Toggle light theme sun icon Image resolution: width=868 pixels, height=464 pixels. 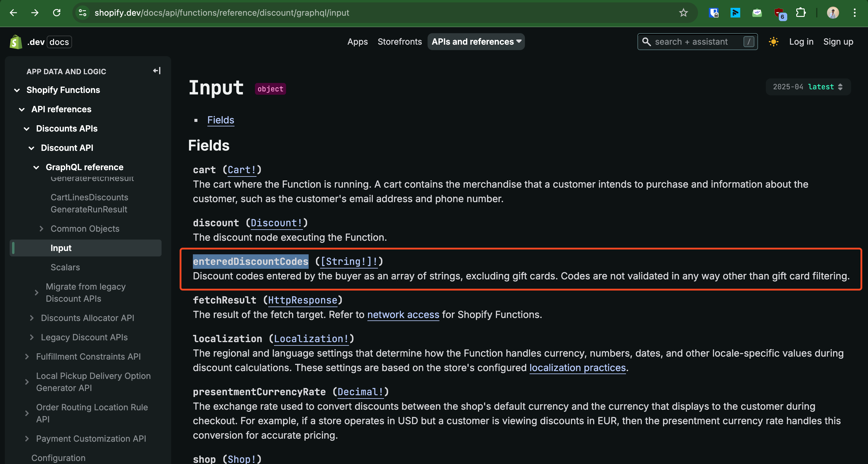coord(773,42)
